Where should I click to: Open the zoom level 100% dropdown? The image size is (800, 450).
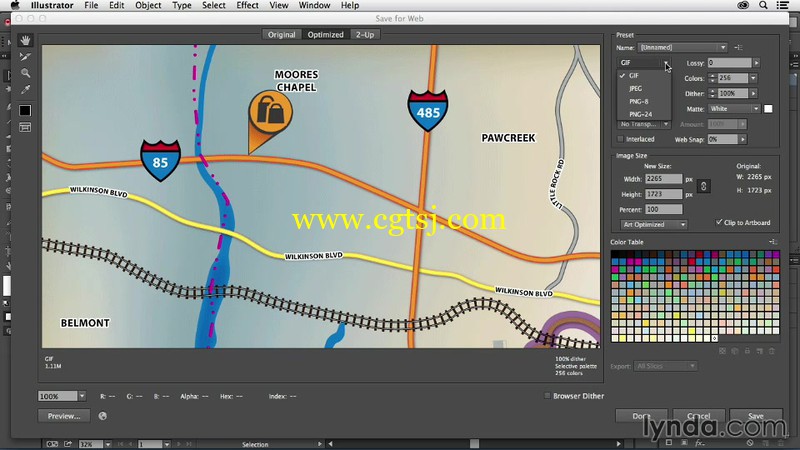point(82,396)
